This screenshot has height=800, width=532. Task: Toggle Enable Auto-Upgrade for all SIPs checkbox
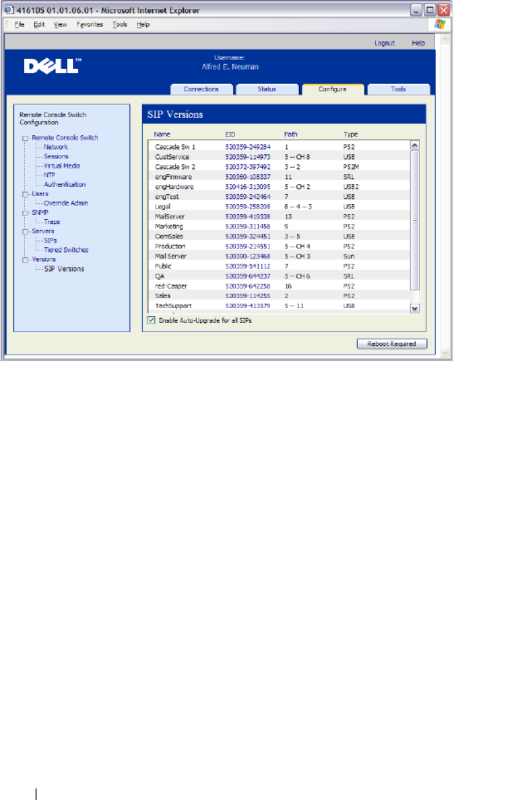151,320
